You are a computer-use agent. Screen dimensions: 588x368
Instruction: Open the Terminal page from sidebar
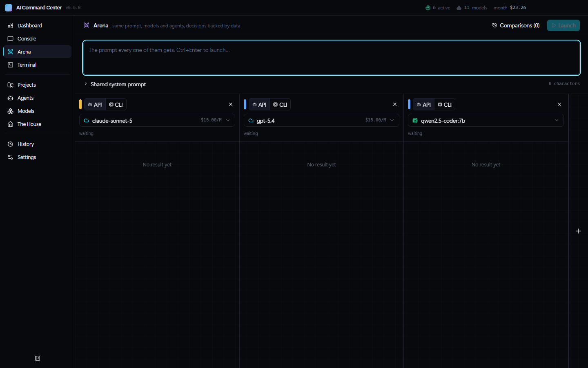(38, 65)
